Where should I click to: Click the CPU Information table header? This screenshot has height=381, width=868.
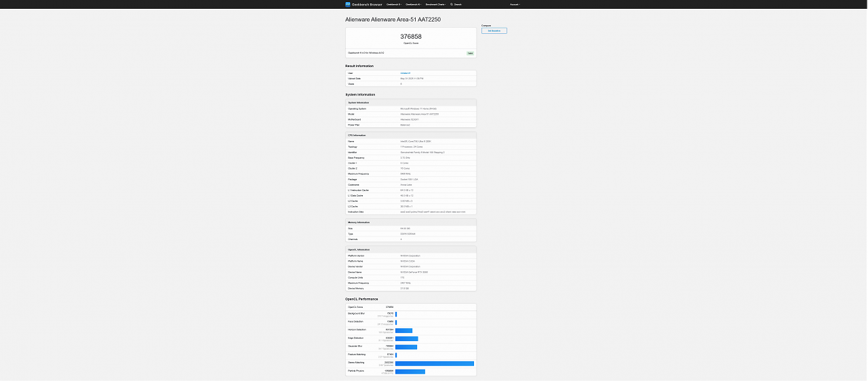tap(411, 135)
